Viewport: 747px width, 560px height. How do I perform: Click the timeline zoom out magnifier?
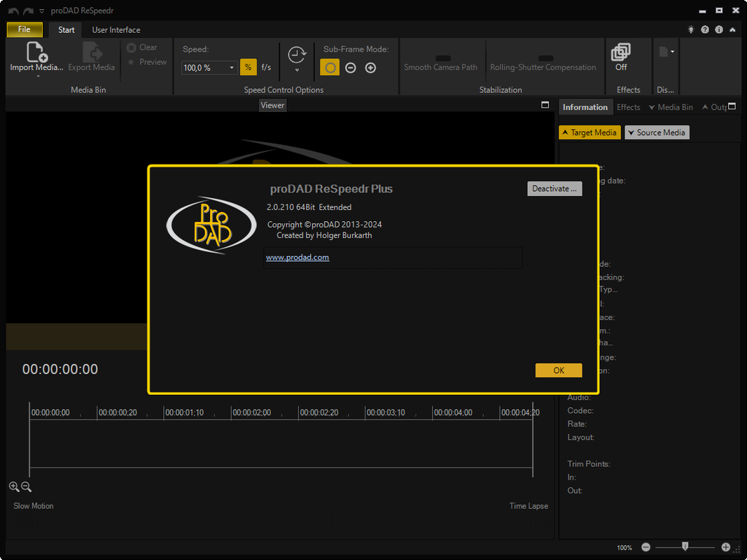(26, 486)
